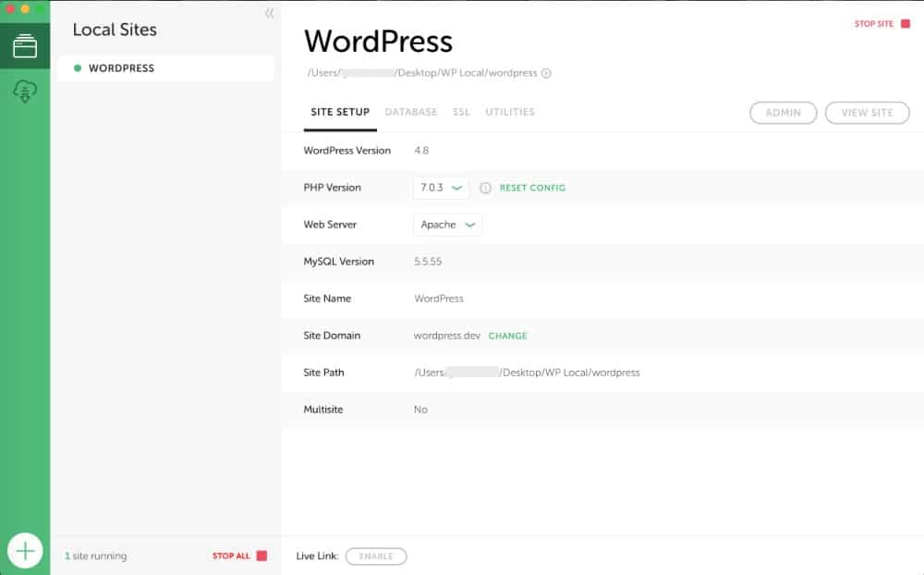Click the Admin button
This screenshot has width=924, height=575.
[783, 113]
